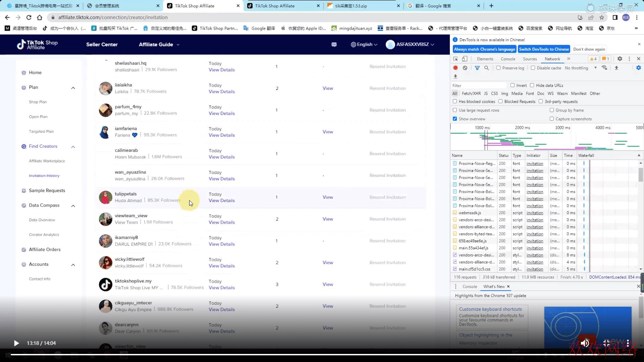Viewport: 644px width, 362px height.
Task: Seek the video progress bar
Action: pos(322,354)
